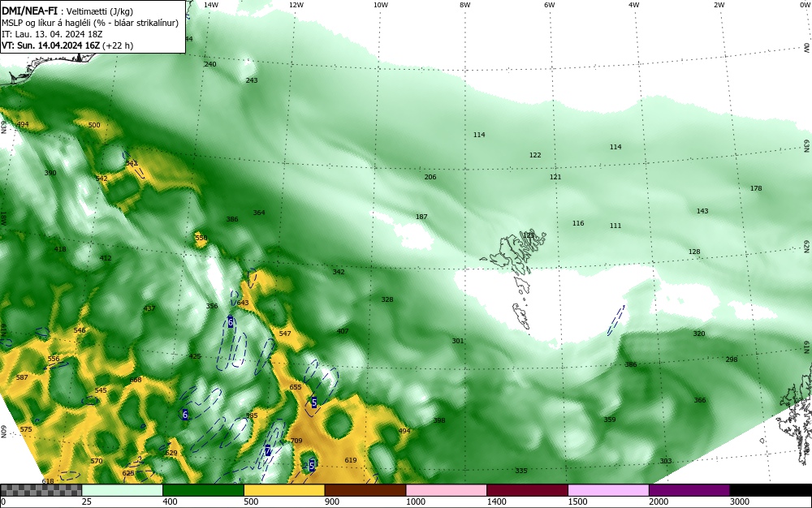
Task: Click the legend value '3000'
Action: pyautogui.click(x=740, y=502)
